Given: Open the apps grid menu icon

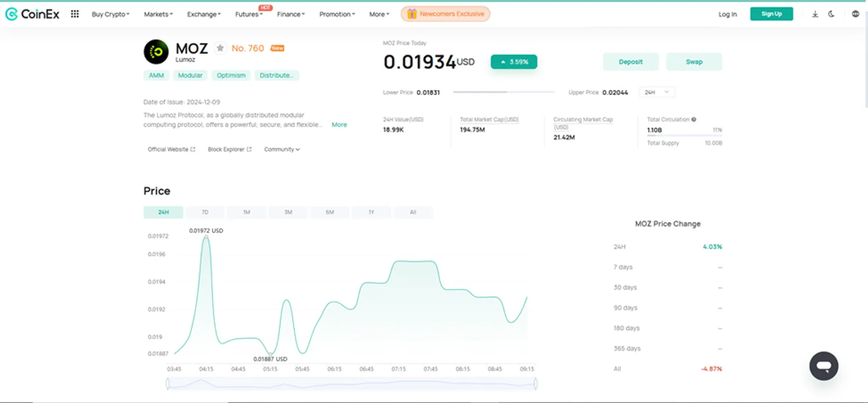Looking at the screenshot, I should [x=75, y=14].
